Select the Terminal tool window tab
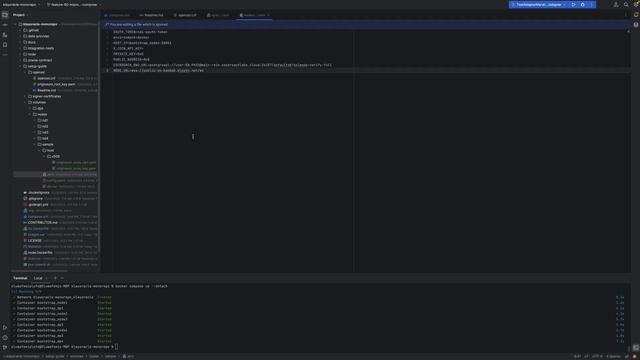Image resolution: width=640 pixels, height=360 pixels. [20, 278]
